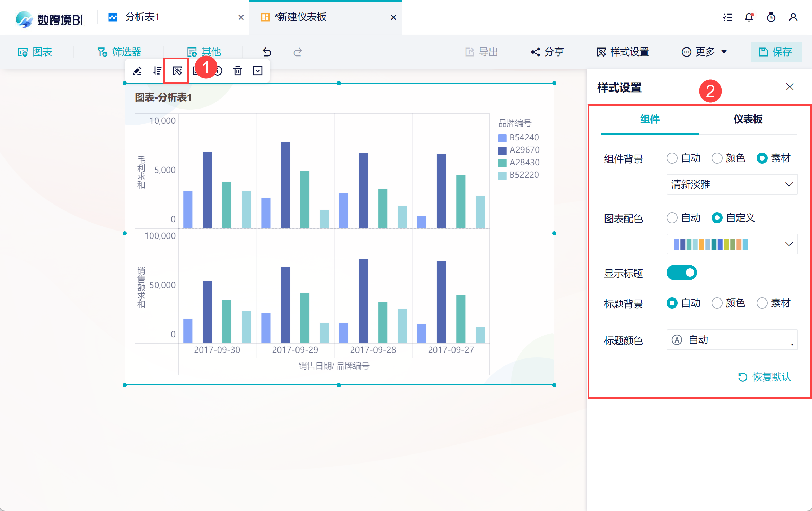
Task: Open component style settings icon on chart
Action: click(x=177, y=71)
